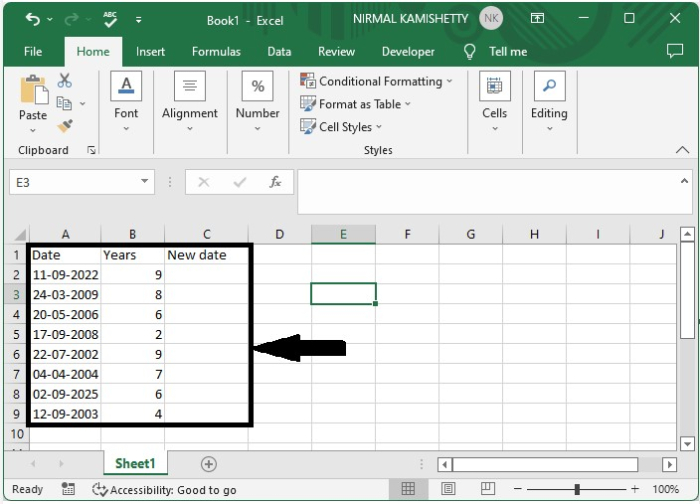Image resolution: width=700 pixels, height=504 pixels.
Task: Select the Years header cell
Action: click(133, 255)
